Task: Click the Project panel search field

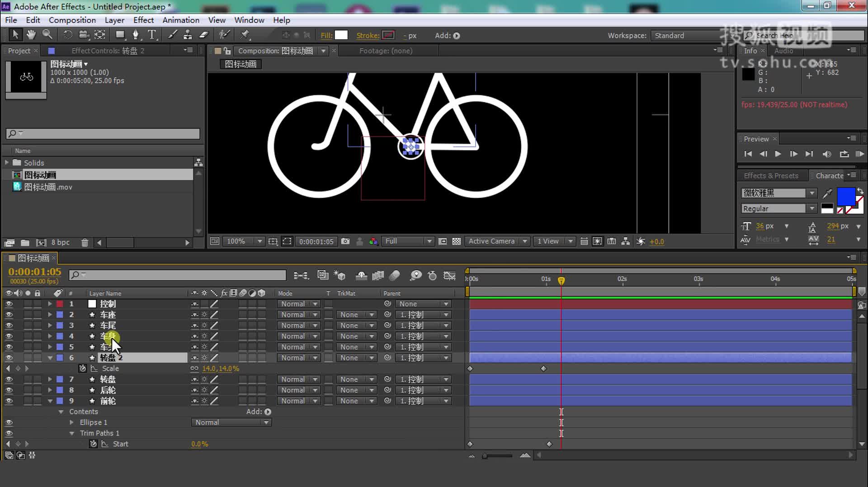Action: tap(103, 133)
